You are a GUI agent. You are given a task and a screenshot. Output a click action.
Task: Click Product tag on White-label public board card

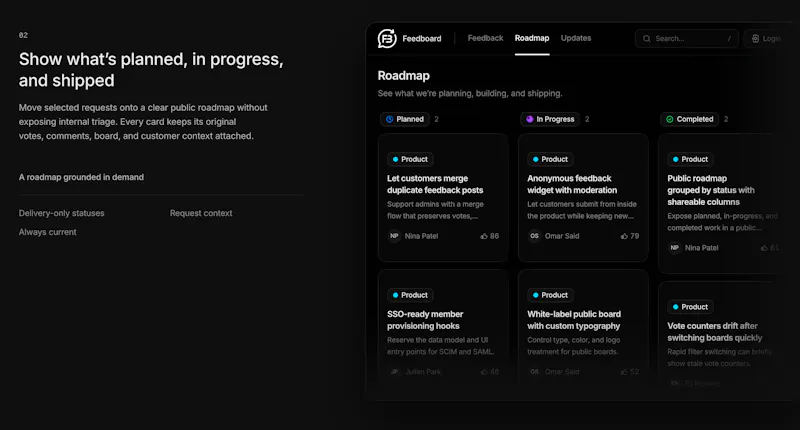(551, 295)
